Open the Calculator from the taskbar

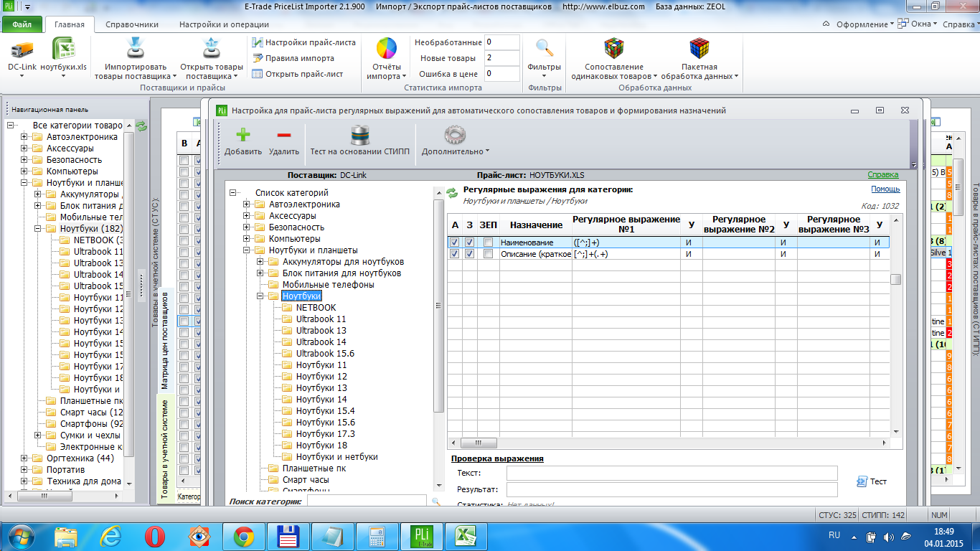coord(376,536)
